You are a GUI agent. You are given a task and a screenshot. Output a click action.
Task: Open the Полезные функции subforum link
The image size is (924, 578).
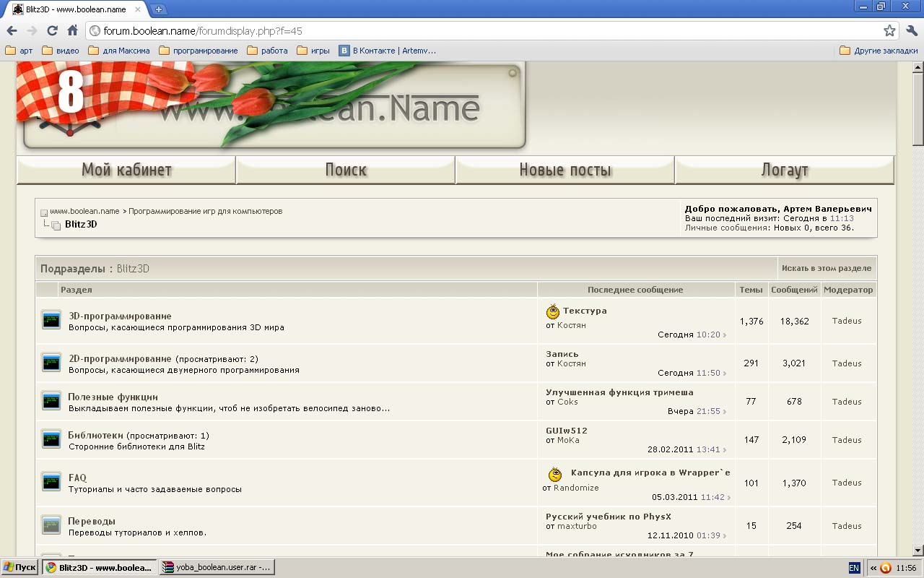[113, 397]
